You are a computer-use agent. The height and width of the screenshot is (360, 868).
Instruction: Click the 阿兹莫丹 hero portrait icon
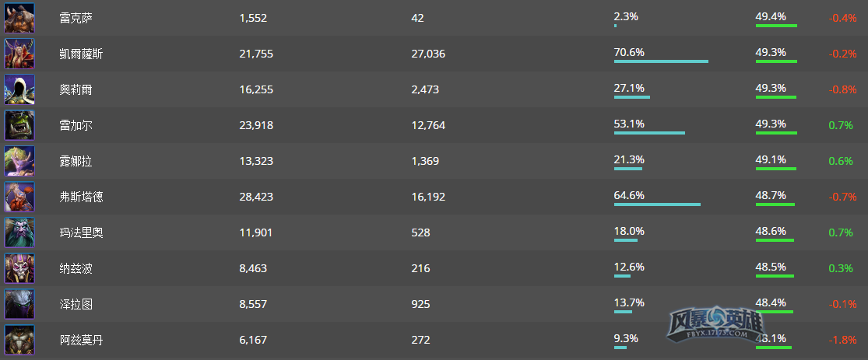coord(19,340)
